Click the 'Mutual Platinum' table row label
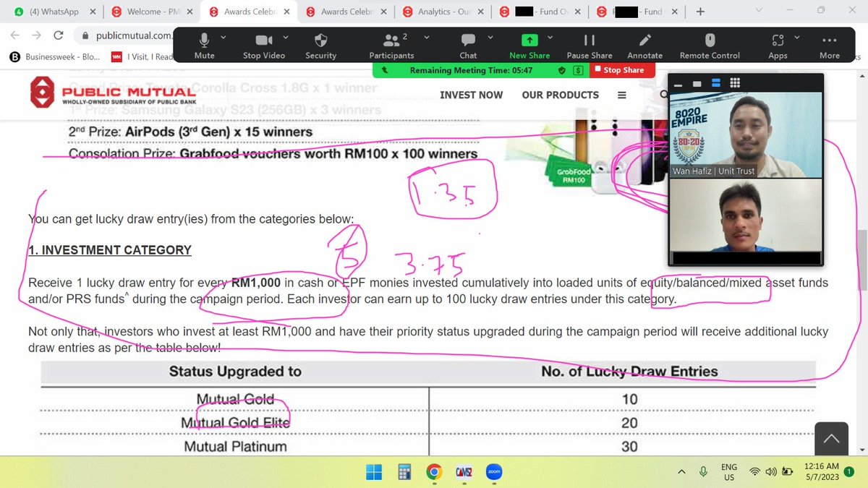This screenshot has width=868, height=488. (235, 446)
